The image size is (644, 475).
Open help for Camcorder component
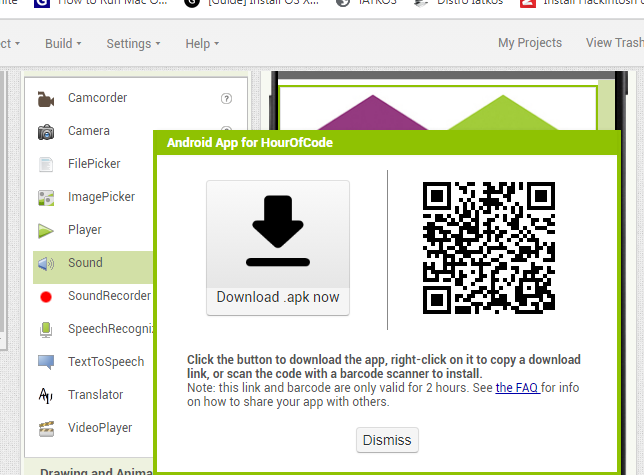coord(226,99)
